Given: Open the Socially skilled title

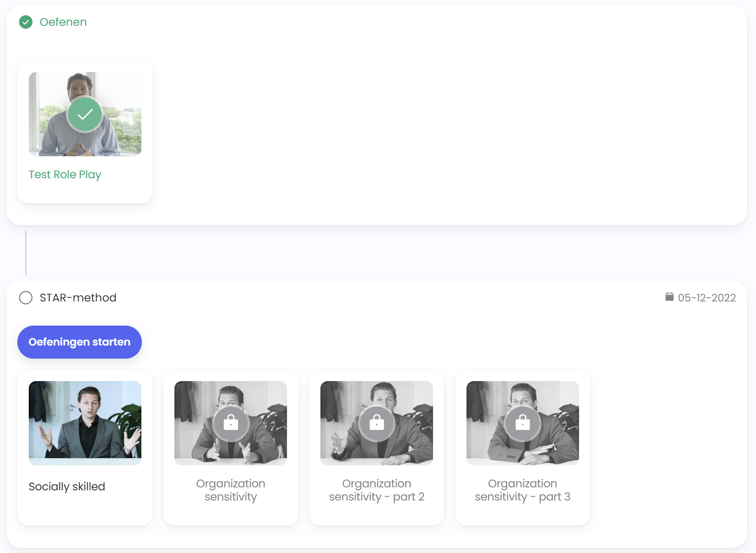Looking at the screenshot, I should click(x=67, y=487).
